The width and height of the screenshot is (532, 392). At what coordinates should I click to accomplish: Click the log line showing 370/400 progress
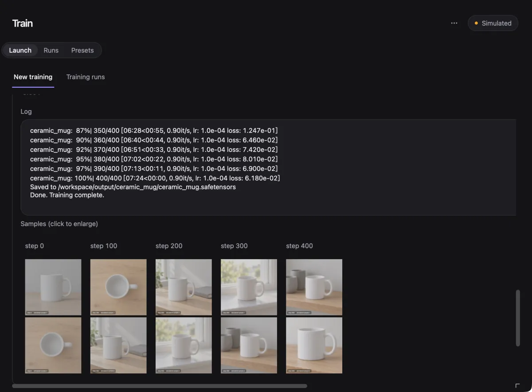tap(154, 150)
